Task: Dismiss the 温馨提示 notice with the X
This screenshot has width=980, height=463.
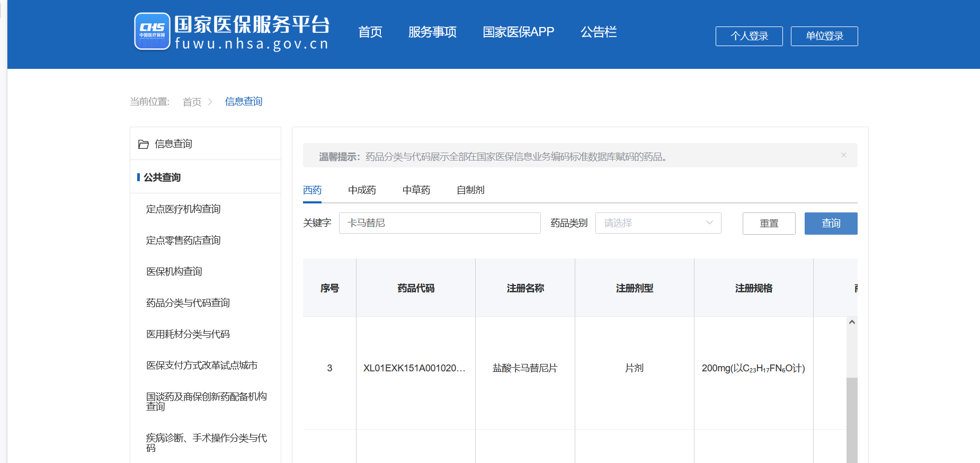Action: pos(843,155)
